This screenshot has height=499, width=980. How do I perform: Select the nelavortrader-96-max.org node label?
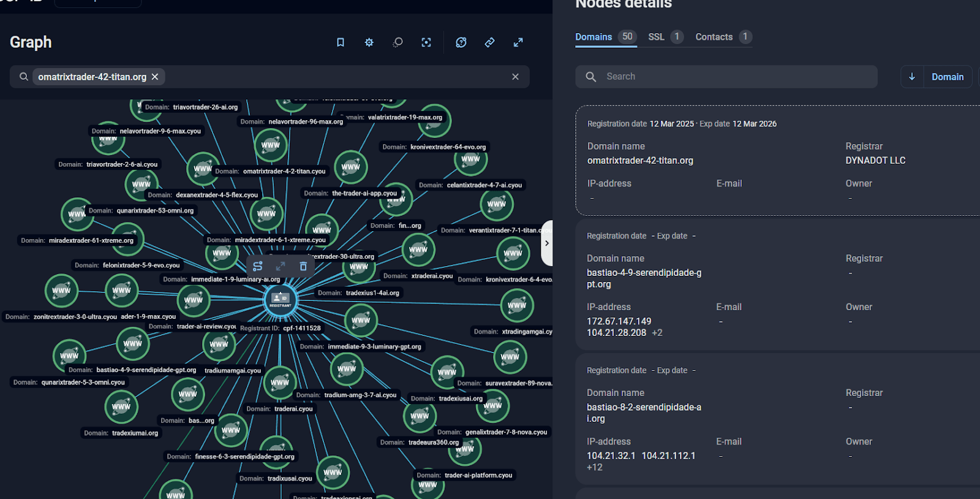(292, 122)
